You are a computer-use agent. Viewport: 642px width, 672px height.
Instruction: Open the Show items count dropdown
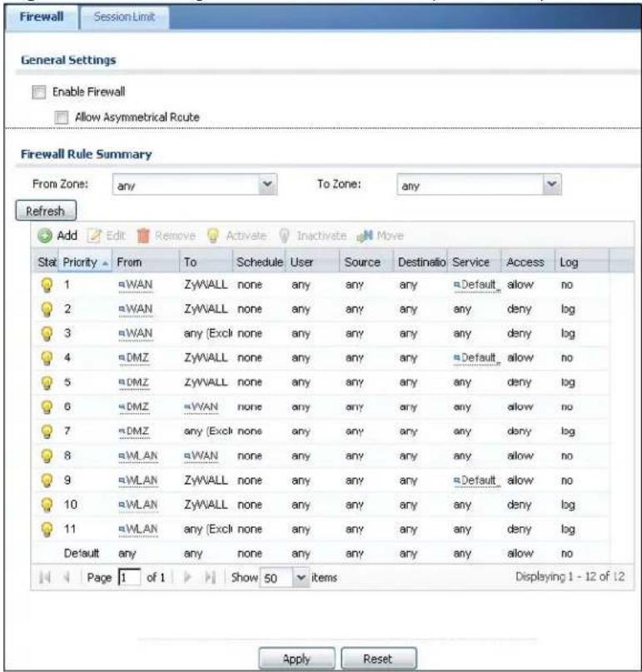(x=301, y=577)
